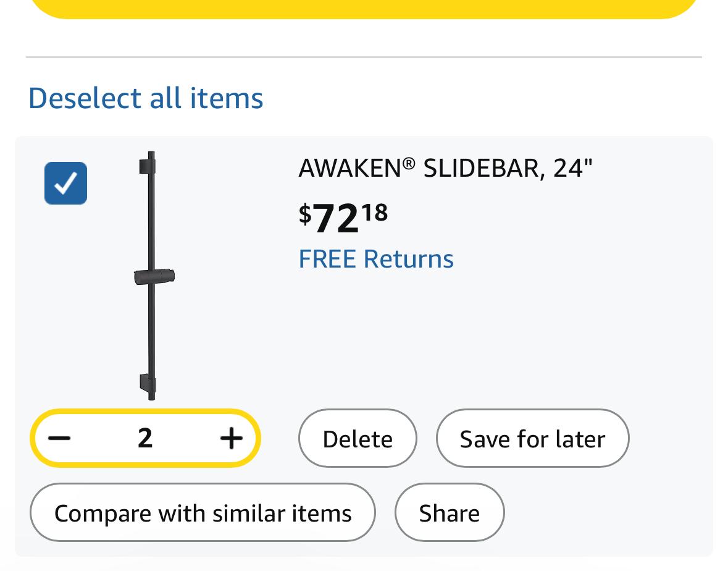Delete the slidebar from the cart
Viewport: 728px width, 571px height.
point(358,438)
